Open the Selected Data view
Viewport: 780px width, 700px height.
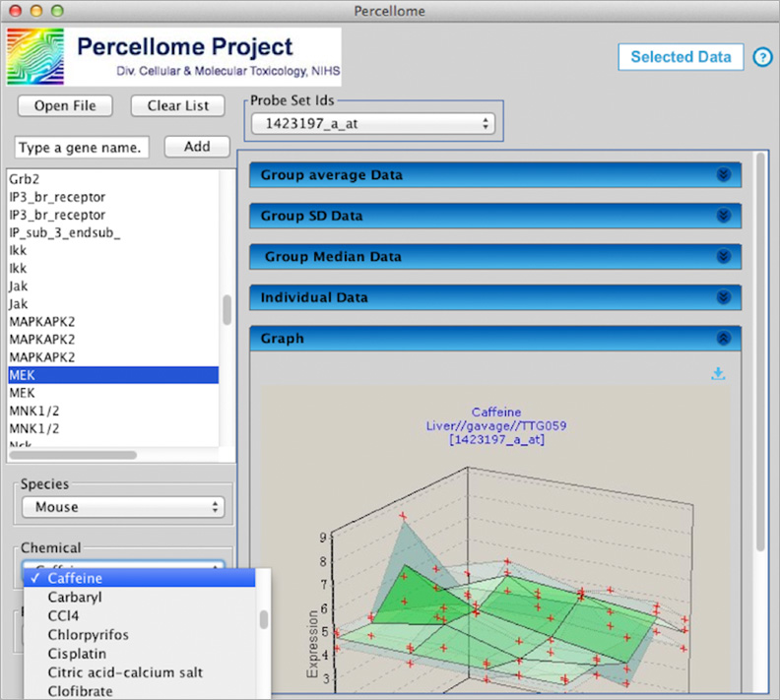[681, 57]
